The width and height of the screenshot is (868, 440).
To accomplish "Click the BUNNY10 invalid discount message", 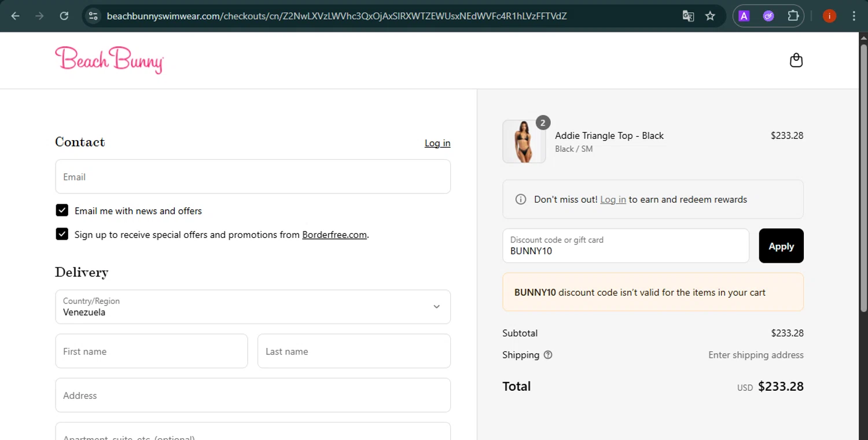I will tap(653, 292).
